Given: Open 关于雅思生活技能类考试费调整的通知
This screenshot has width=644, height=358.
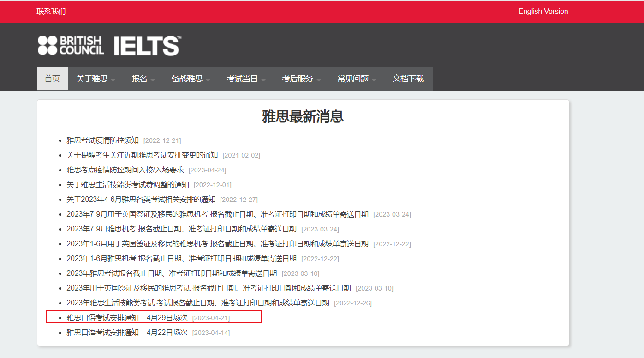Looking at the screenshot, I should pyautogui.click(x=128, y=184).
